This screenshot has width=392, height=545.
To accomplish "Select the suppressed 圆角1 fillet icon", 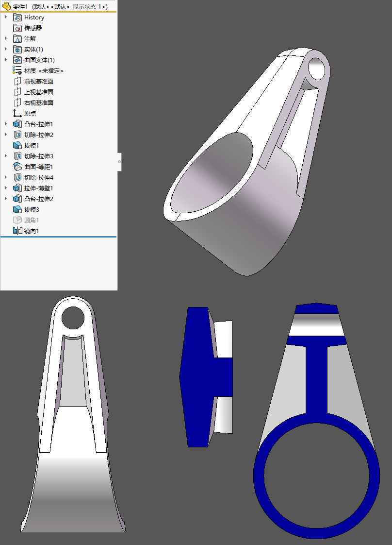I will point(17,221).
